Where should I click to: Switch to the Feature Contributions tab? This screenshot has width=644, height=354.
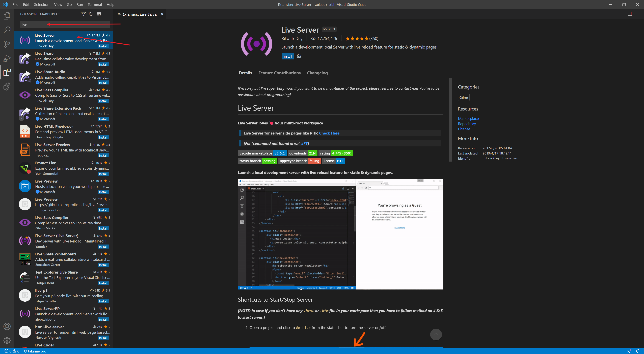(279, 73)
